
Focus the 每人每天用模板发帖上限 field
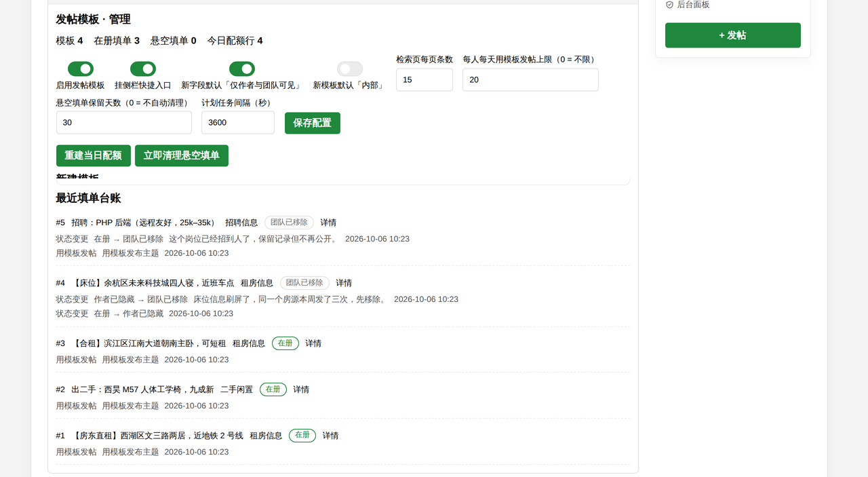[x=530, y=79]
